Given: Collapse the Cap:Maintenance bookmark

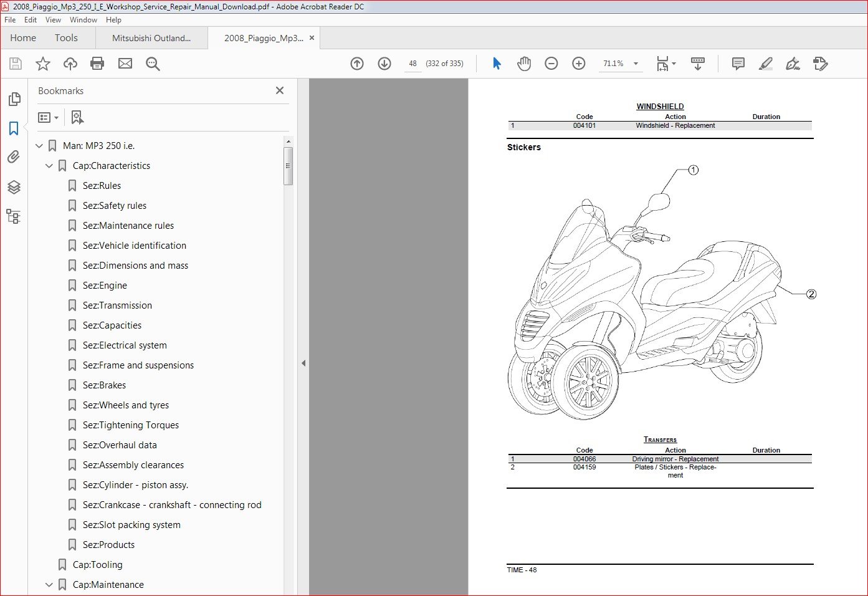Looking at the screenshot, I should (49, 585).
